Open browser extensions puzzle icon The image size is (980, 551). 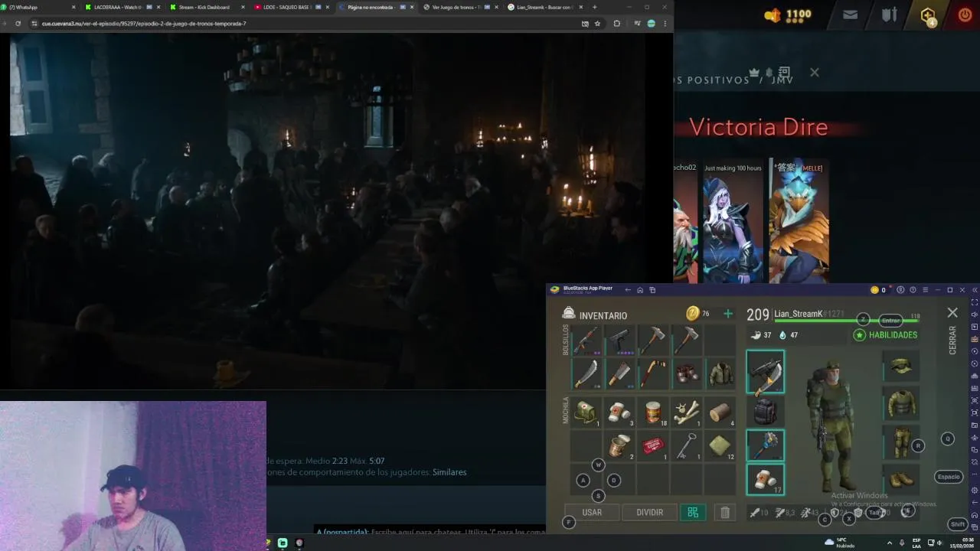[x=616, y=24]
